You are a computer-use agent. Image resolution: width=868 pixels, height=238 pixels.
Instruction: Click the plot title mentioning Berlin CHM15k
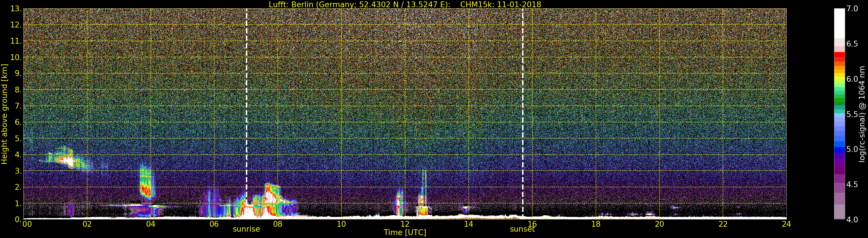pyautogui.click(x=405, y=4)
